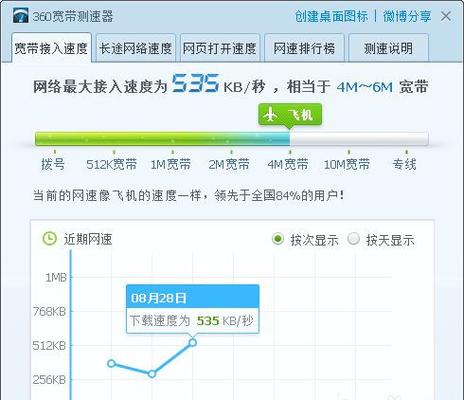Click the 下载速度为 535 KB/秒 tooltip text

pyautogui.click(x=191, y=321)
